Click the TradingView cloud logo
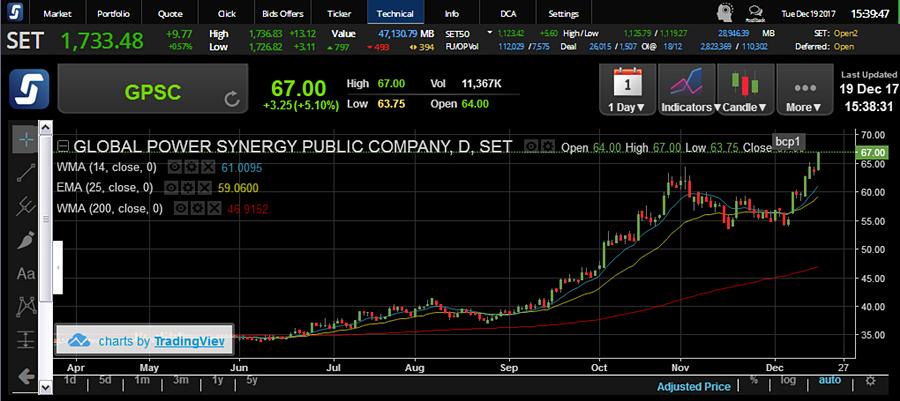The height and width of the screenshot is (401, 900). pos(79,341)
